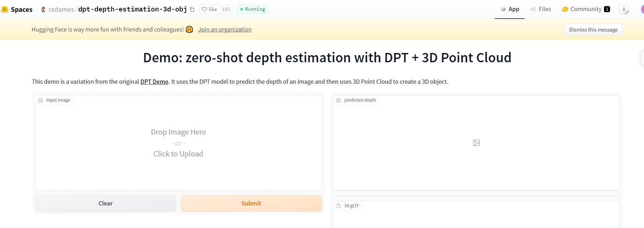This screenshot has width=644, height=228.
Task: Copy the space name via copy icon
Action: [192, 9]
